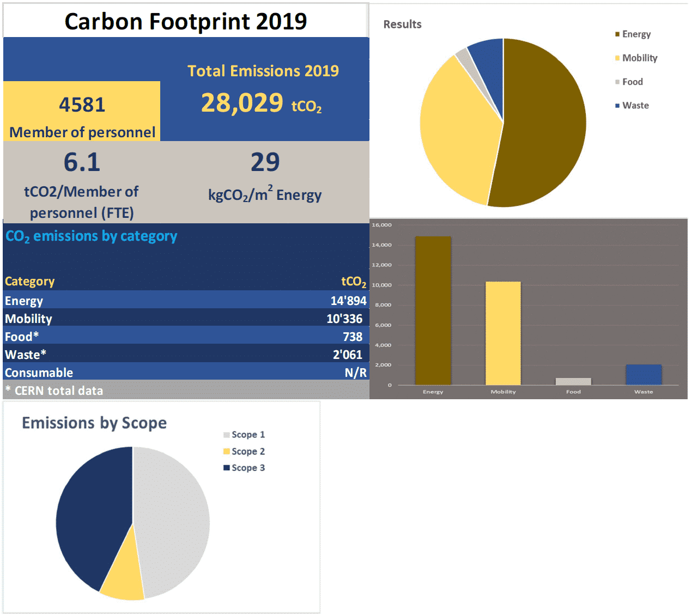Select the yellow Mobility bar in bar chart
The height and width of the screenshot is (616, 691).
[x=503, y=333]
